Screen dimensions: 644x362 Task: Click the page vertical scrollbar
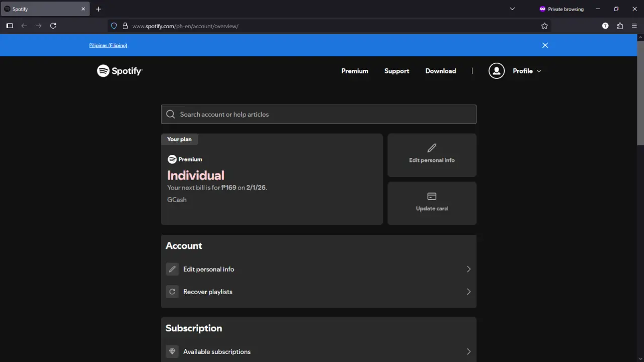click(x=640, y=93)
